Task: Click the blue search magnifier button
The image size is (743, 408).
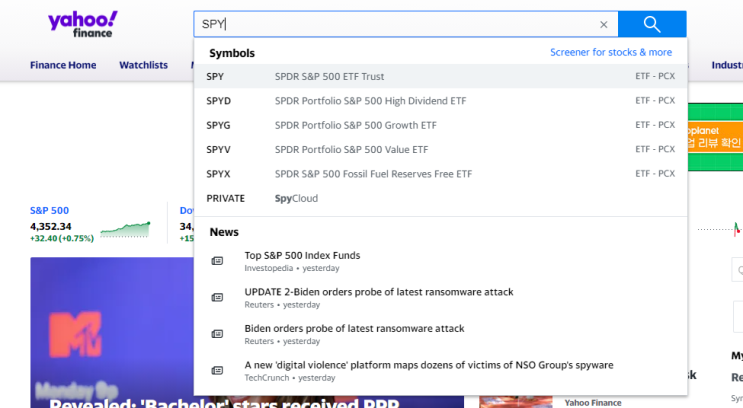Action: [x=652, y=24]
